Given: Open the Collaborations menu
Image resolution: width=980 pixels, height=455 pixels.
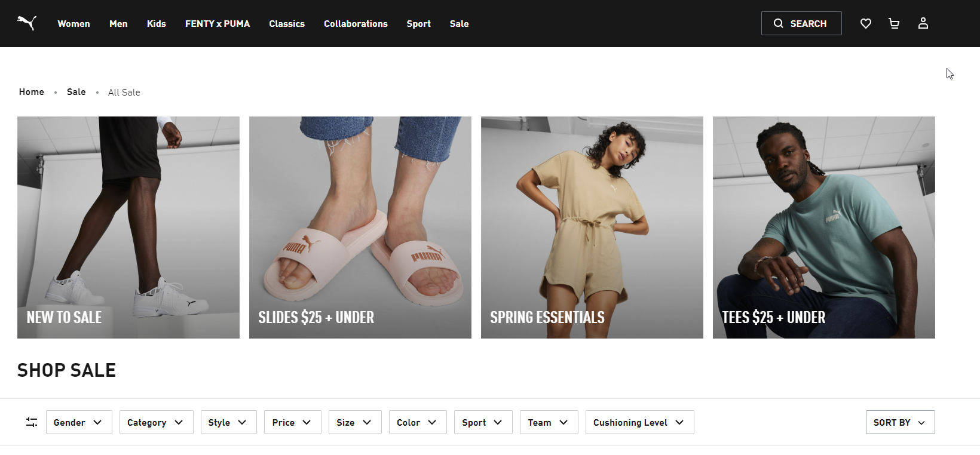Looking at the screenshot, I should point(356,24).
